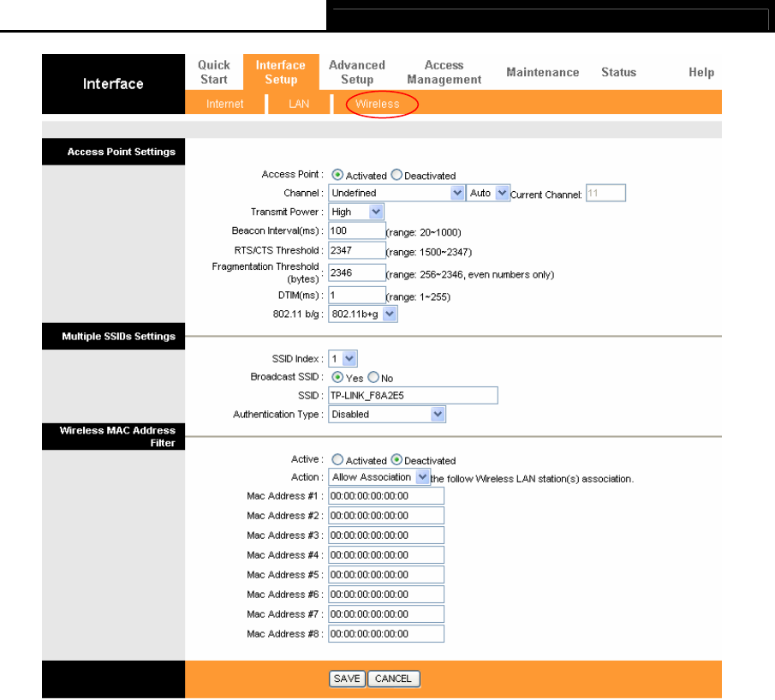The image size is (775, 700).
Task: Click the Mac Address #8 field
Action: [386, 634]
